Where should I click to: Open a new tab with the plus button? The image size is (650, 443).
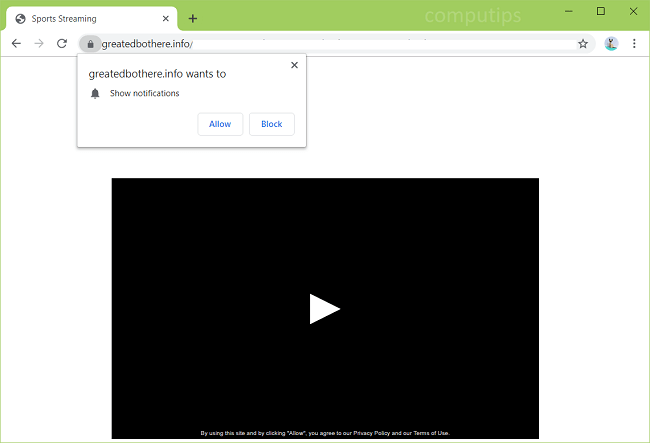[193, 18]
